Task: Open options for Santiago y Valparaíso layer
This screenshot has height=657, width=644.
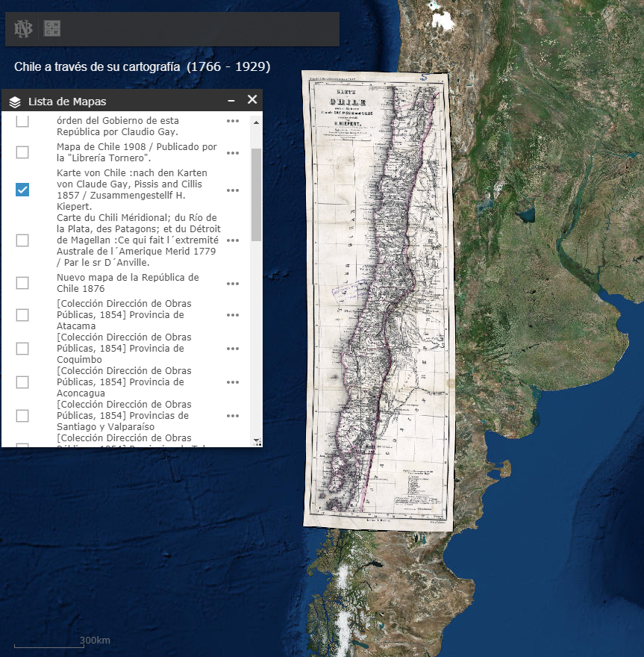Action: 233,416
